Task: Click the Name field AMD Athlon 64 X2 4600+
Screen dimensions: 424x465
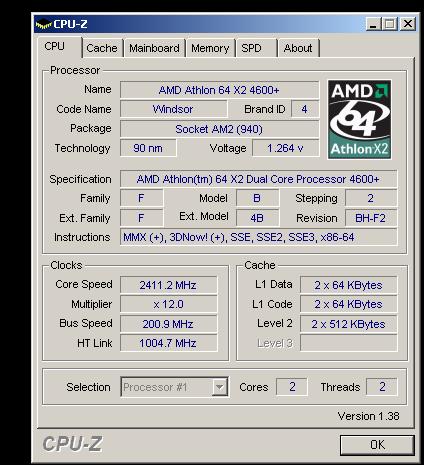Action: click(219, 90)
